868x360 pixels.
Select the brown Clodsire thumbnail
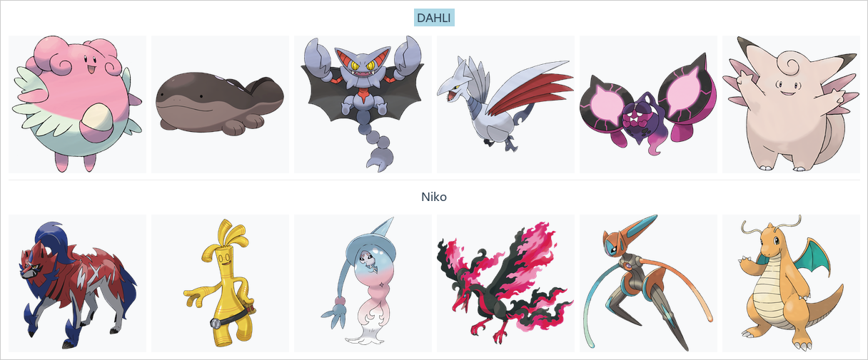tap(220, 104)
